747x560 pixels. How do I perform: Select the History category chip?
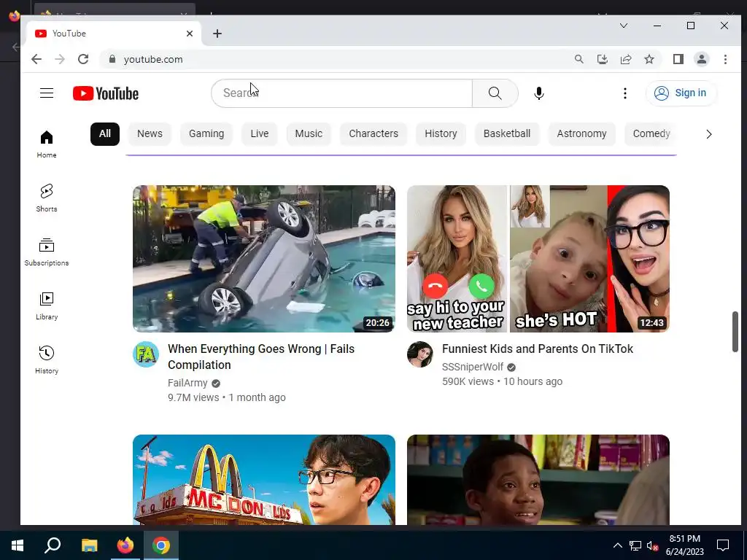click(x=441, y=134)
